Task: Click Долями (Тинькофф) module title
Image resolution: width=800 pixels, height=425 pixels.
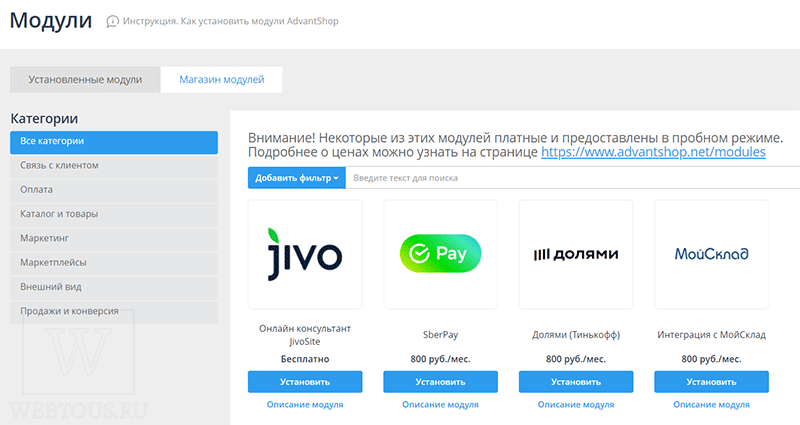Action: pos(576,335)
